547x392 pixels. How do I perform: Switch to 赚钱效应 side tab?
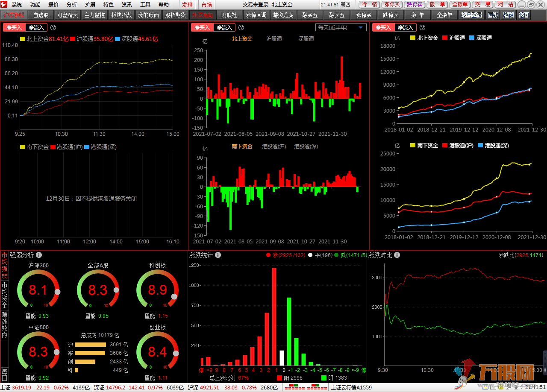coord(4,325)
